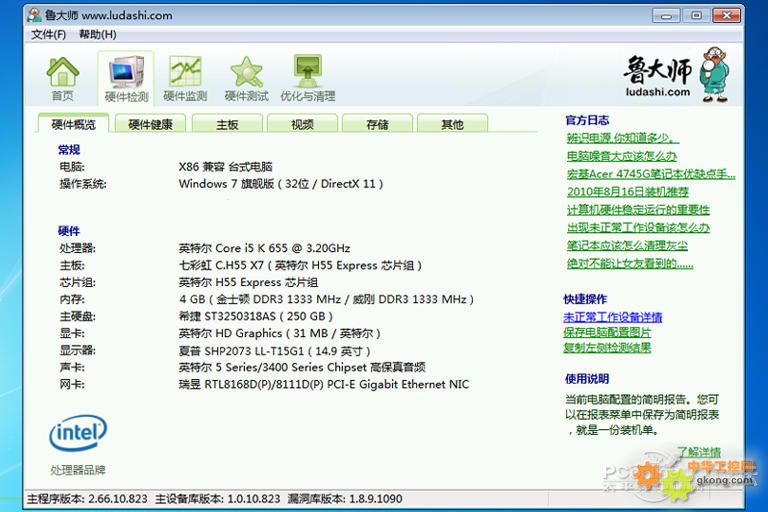Image resolution: width=768 pixels, height=512 pixels.
Task: Click status bar 漏洞库版本: 1.8.9.1090
Action: tap(345, 499)
